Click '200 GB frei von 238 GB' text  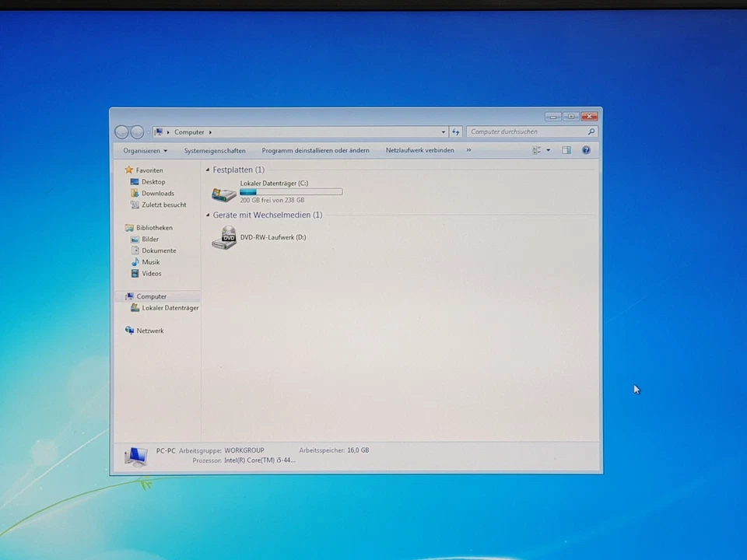pyautogui.click(x=272, y=200)
